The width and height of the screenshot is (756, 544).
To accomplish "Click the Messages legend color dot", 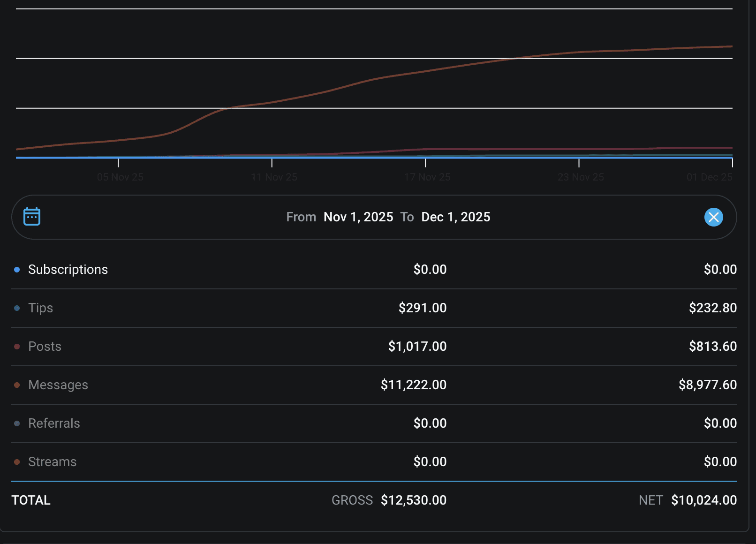I will (x=17, y=385).
